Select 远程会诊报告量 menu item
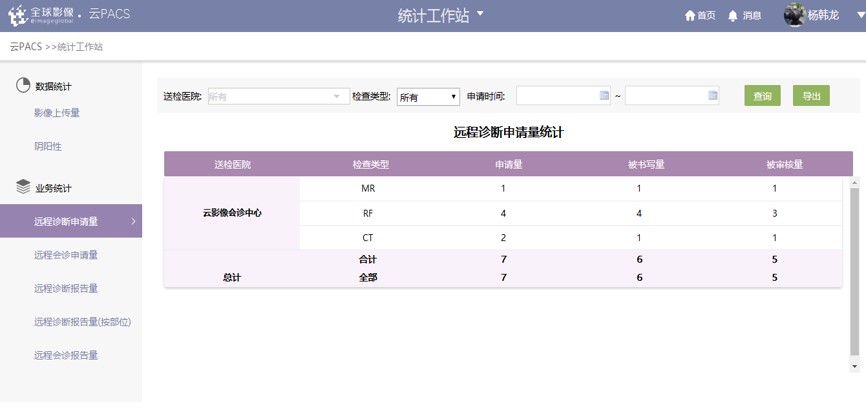This screenshot has height=416, width=866. tap(66, 355)
